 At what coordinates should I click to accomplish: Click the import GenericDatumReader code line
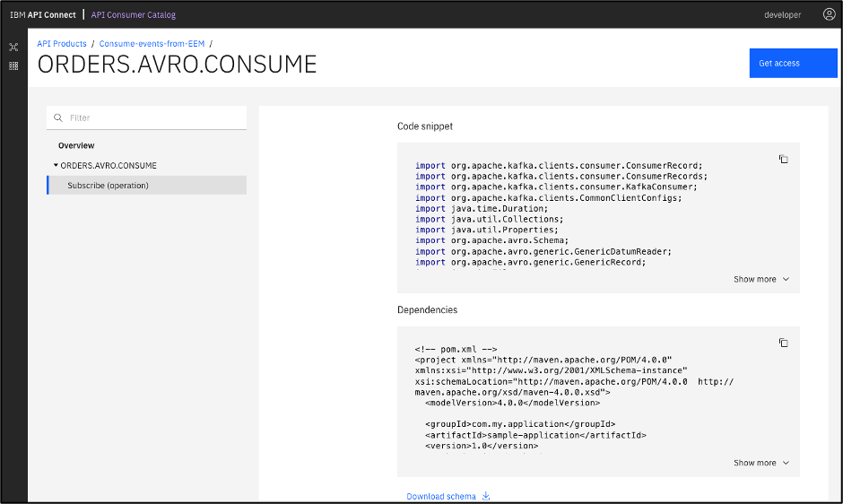pyautogui.click(x=543, y=251)
